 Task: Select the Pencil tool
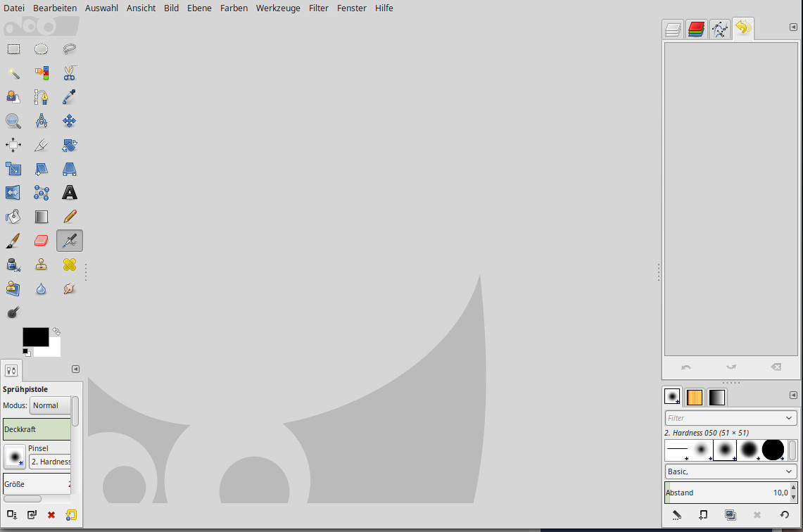(x=69, y=217)
